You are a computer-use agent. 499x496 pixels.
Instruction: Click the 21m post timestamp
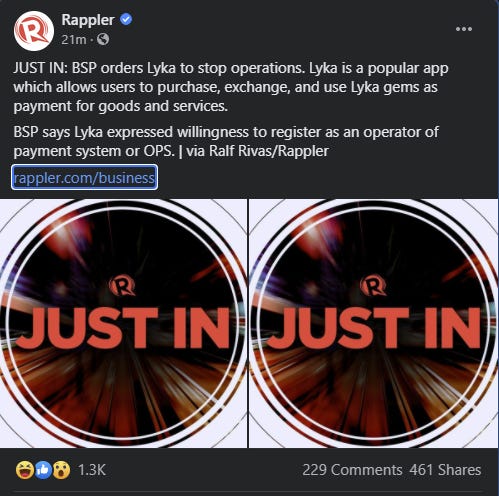[x=74, y=40]
